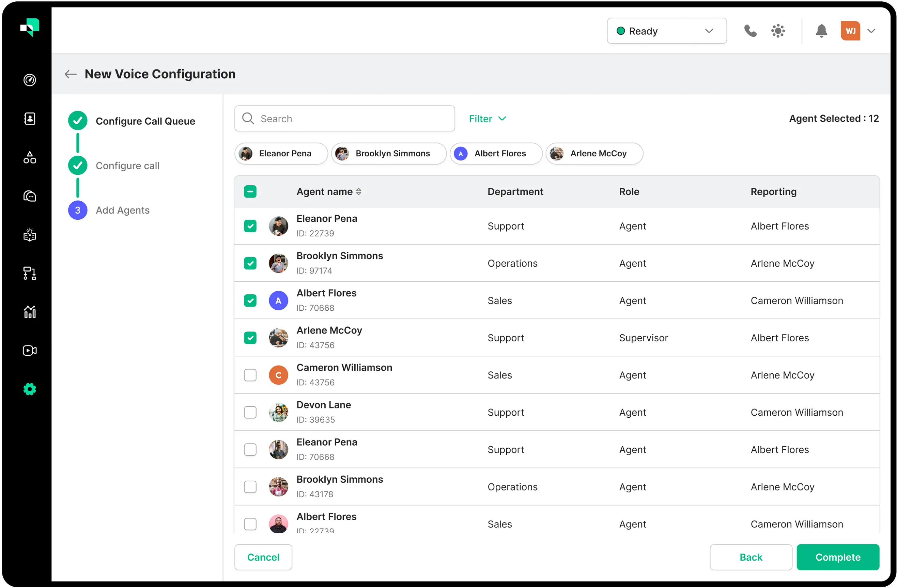Uncheck Arlene McCoy ID 43756 checkbox

tap(250, 338)
